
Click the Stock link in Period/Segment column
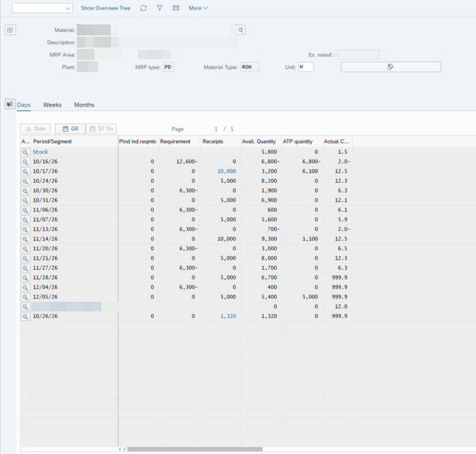(40, 152)
